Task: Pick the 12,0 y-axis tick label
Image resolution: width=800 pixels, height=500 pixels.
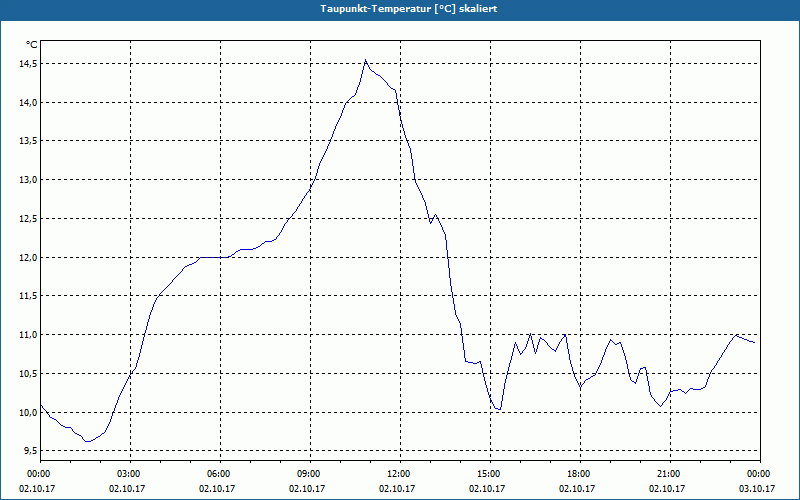Action: pyautogui.click(x=29, y=258)
